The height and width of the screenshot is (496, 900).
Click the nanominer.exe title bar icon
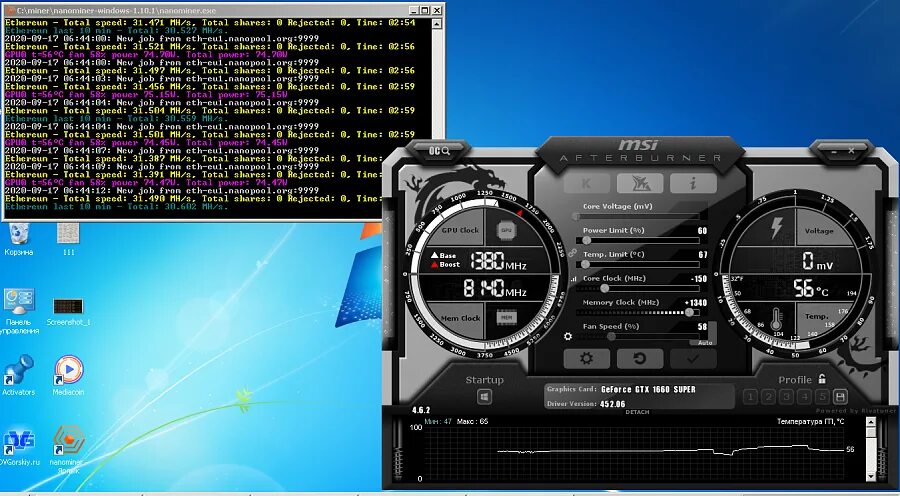(9, 10)
